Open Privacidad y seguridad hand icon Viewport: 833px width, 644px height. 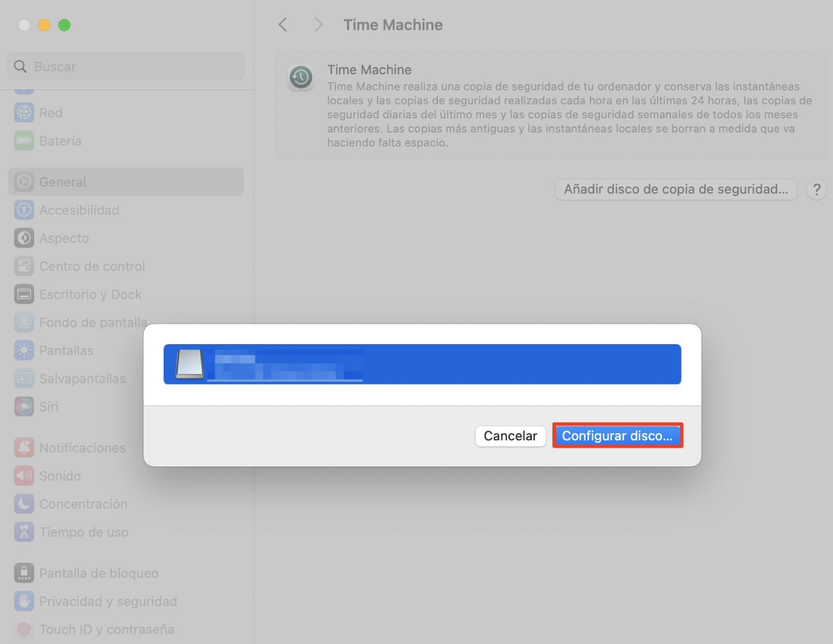pos(24,601)
